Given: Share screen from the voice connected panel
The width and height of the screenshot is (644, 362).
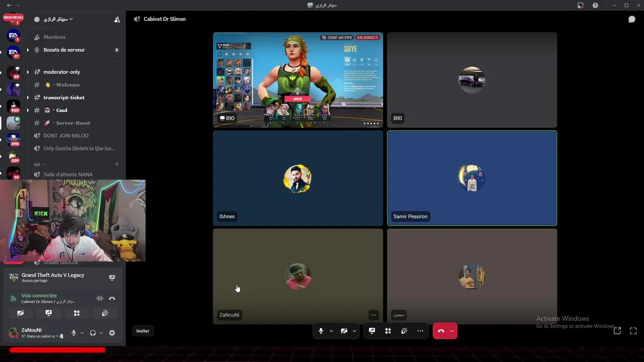Looking at the screenshot, I should tap(48, 313).
